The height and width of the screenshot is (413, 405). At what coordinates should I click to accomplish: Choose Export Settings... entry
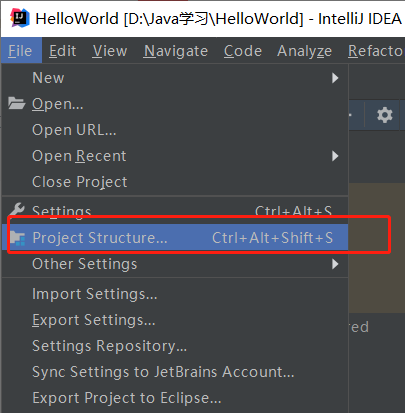(175, 320)
